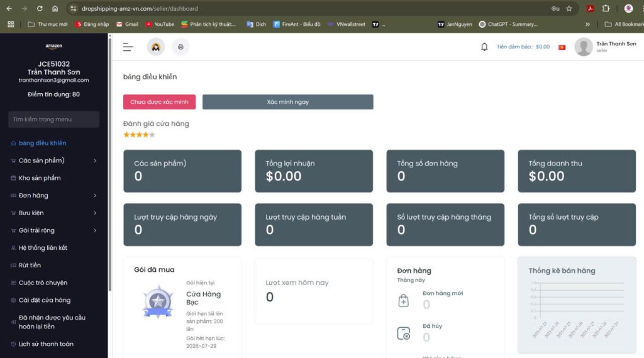
Task: Click the cancelled orders icon
Action: [403, 333]
